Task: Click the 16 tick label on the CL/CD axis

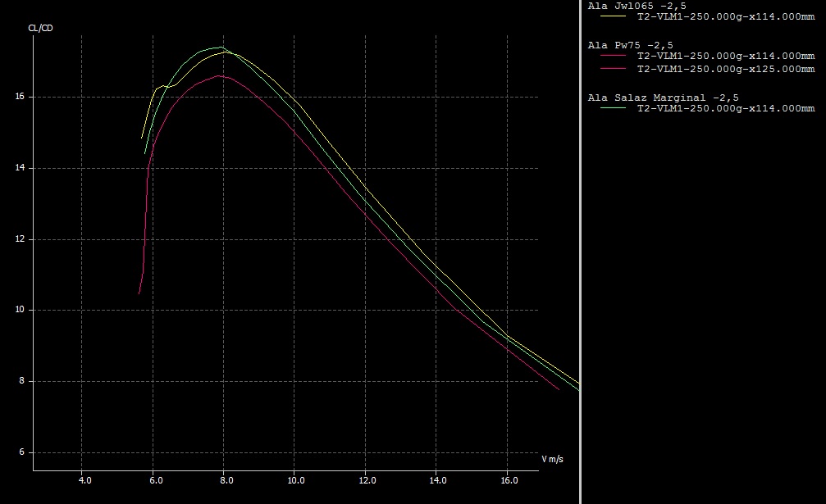Action: pos(20,97)
